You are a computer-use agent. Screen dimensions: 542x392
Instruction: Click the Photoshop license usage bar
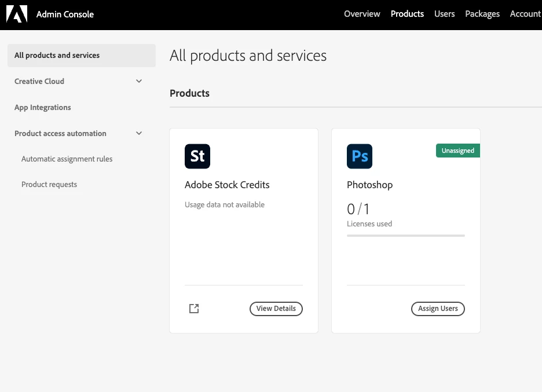(x=405, y=236)
